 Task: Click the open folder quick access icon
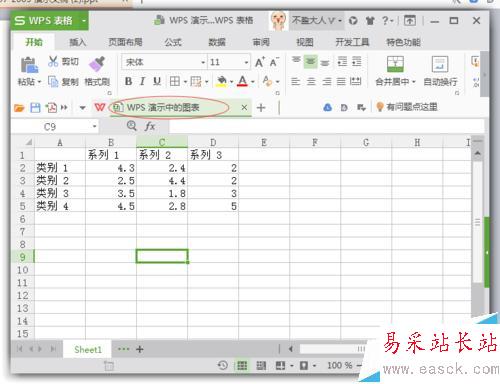[x=19, y=108]
